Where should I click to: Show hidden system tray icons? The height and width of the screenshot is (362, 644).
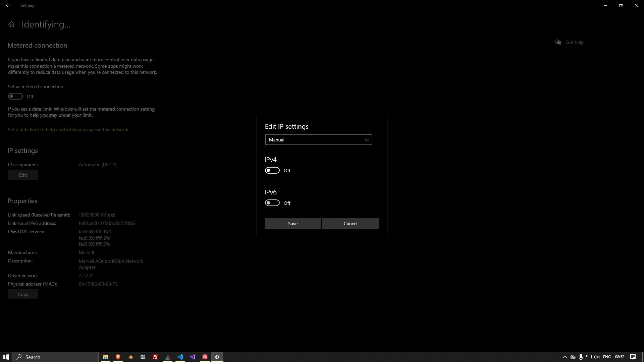[565, 357]
